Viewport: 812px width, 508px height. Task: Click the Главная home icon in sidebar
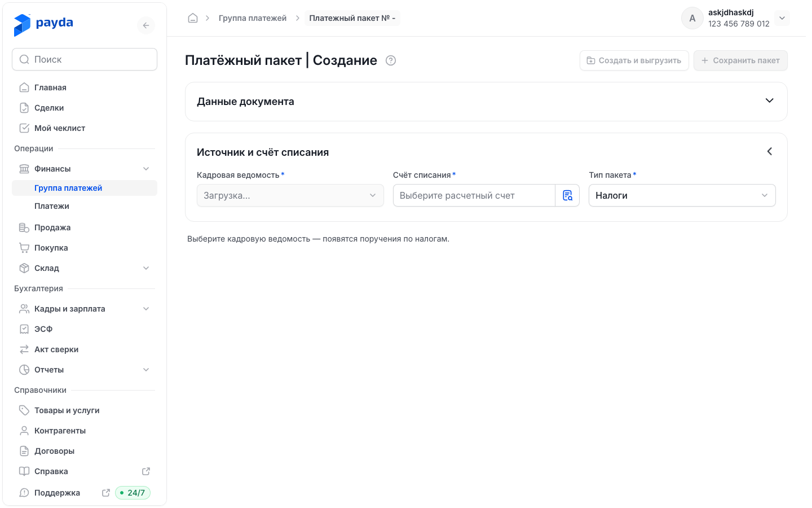click(24, 87)
